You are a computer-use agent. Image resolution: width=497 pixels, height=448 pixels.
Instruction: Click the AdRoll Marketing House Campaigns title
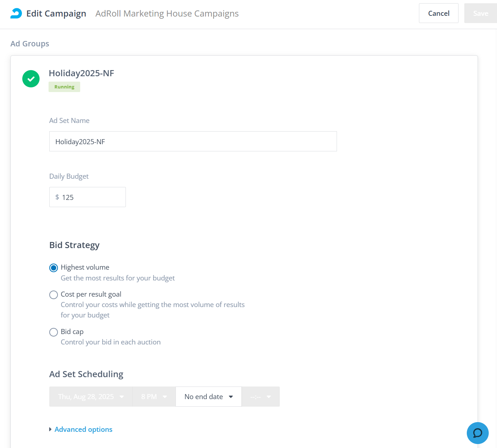coord(167,14)
